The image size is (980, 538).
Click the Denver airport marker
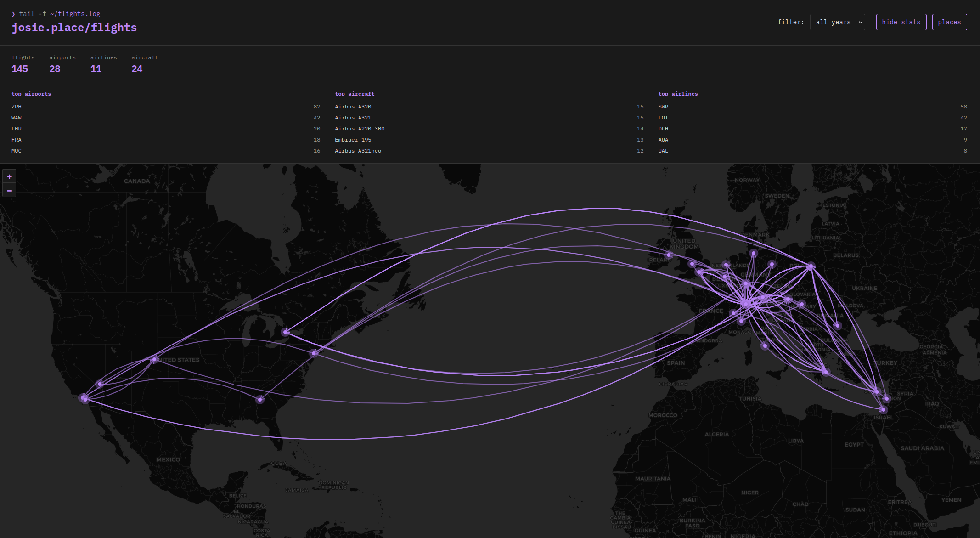coord(154,359)
